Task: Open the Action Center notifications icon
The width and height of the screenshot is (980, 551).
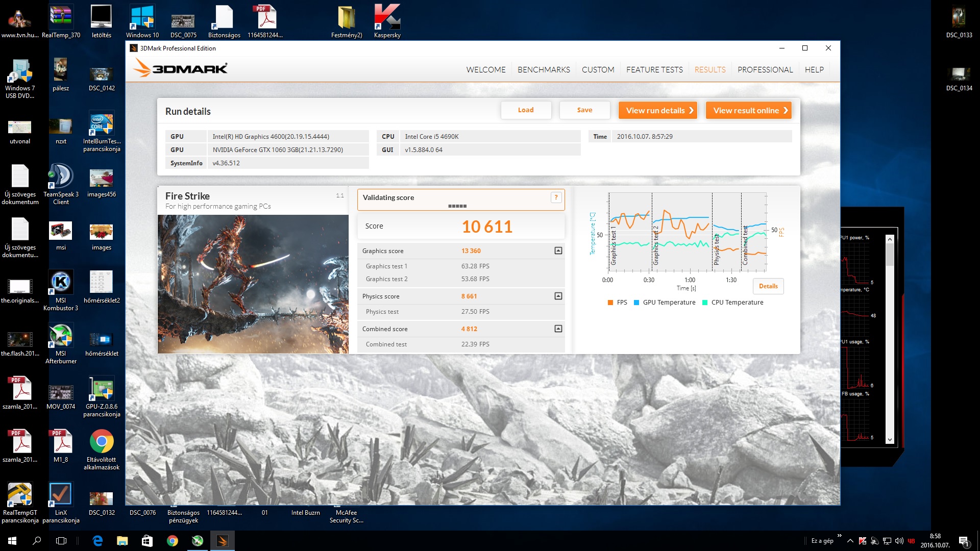Action: click(x=964, y=541)
